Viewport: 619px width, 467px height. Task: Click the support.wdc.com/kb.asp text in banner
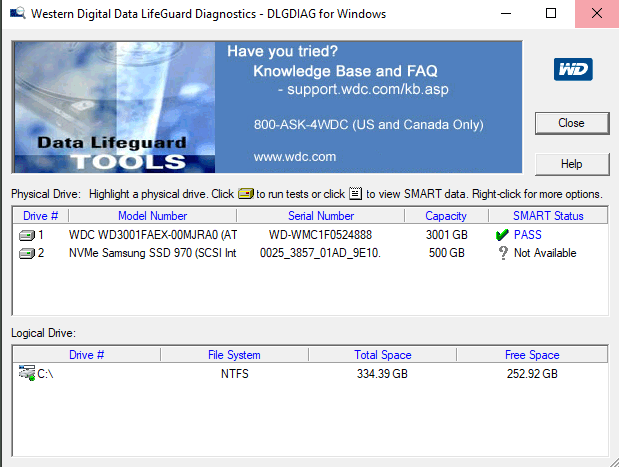pyautogui.click(x=368, y=89)
